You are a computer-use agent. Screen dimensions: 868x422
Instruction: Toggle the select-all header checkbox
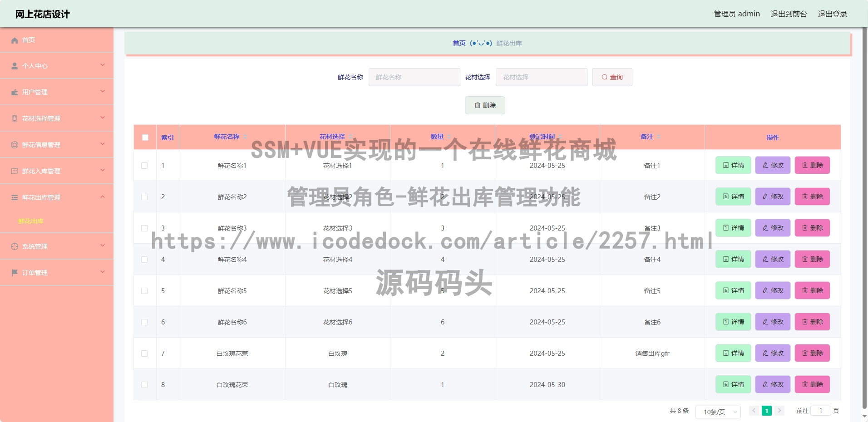(145, 137)
